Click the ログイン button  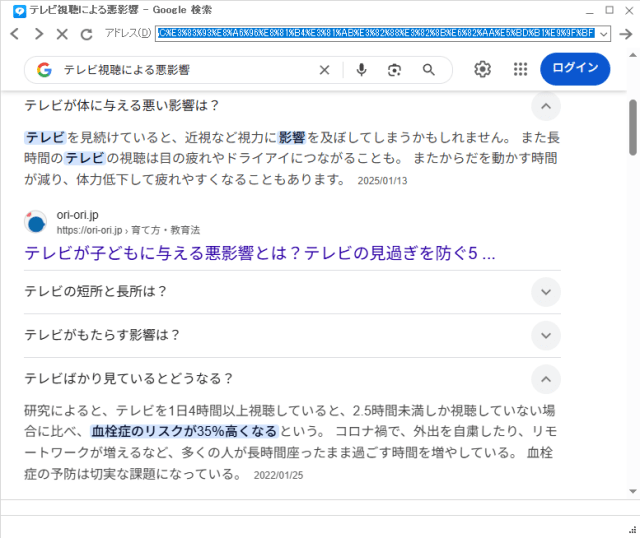tap(575, 69)
